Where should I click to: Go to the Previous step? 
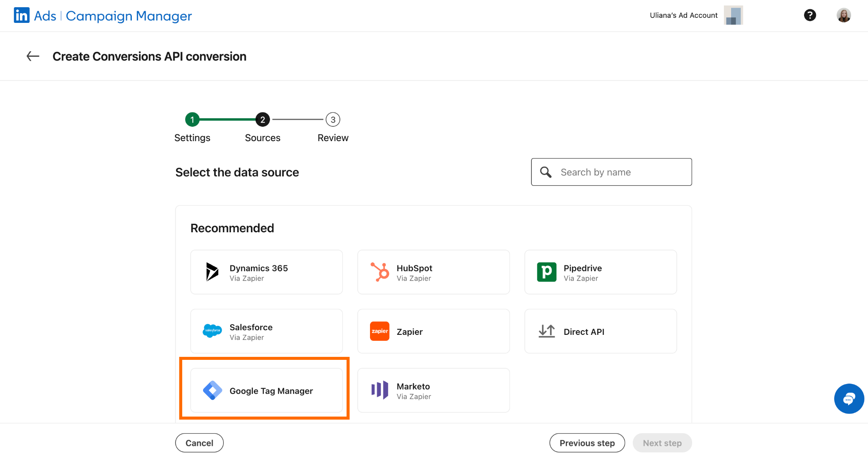click(x=587, y=443)
